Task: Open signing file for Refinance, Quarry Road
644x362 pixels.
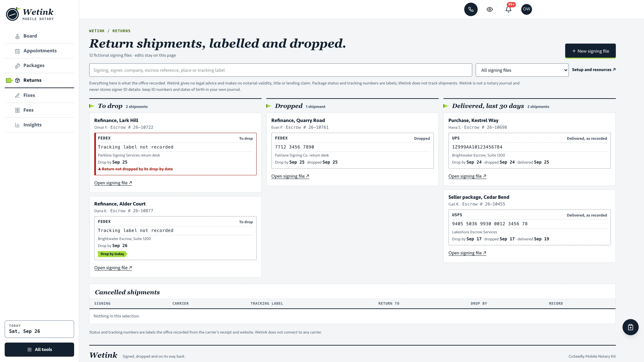Action: pyautogui.click(x=290, y=176)
